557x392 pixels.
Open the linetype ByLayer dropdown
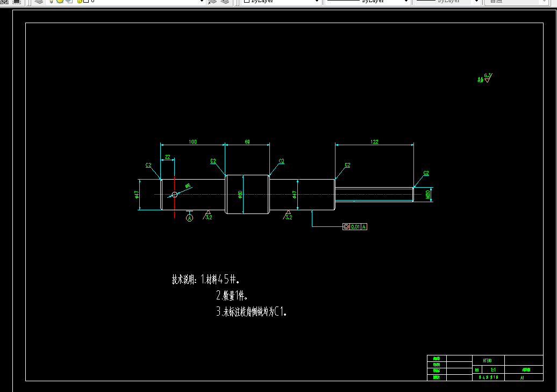pyautogui.click(x=367, y=2)
